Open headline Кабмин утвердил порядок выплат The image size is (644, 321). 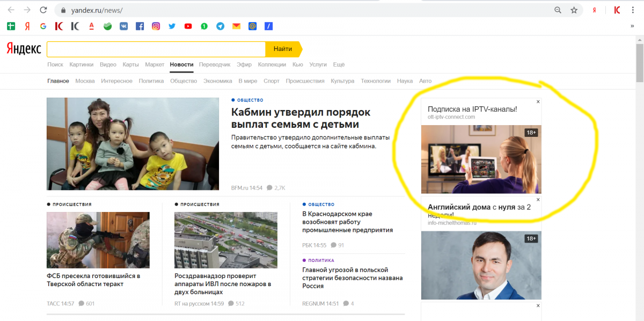[301, 118]
